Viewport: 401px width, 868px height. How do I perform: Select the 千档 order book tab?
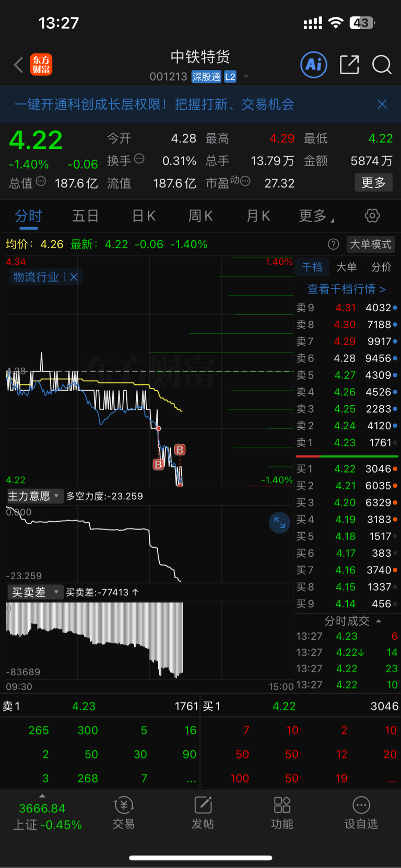tap(312, 267)
